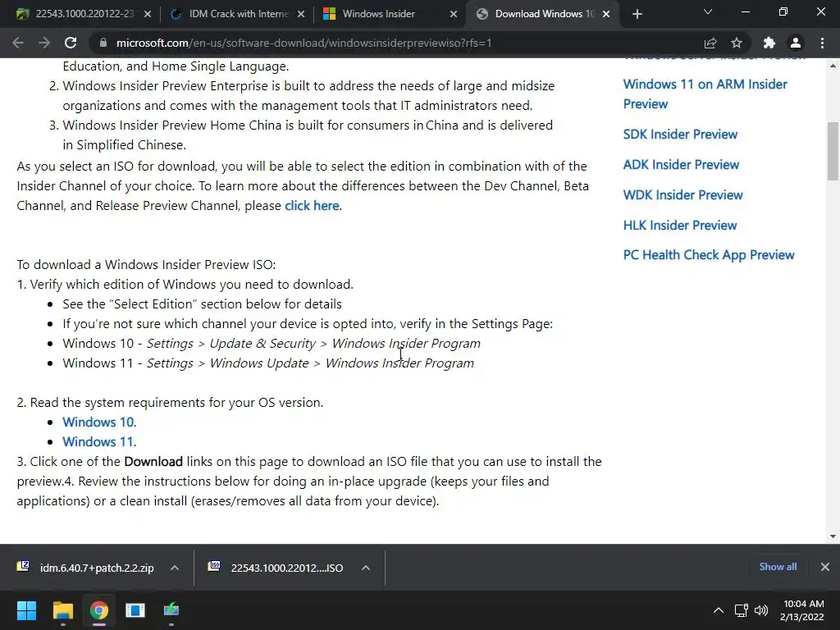
Task: Click the address bar URL
Action: [304, 43]
